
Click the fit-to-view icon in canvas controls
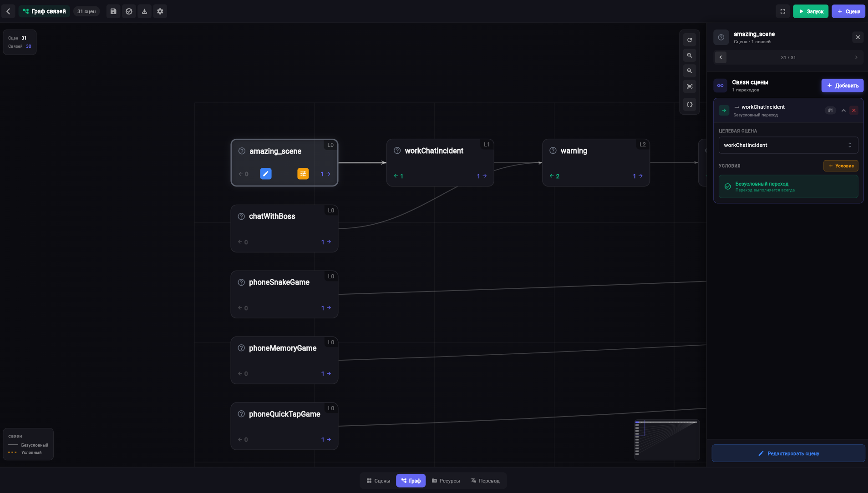point(690,86)
